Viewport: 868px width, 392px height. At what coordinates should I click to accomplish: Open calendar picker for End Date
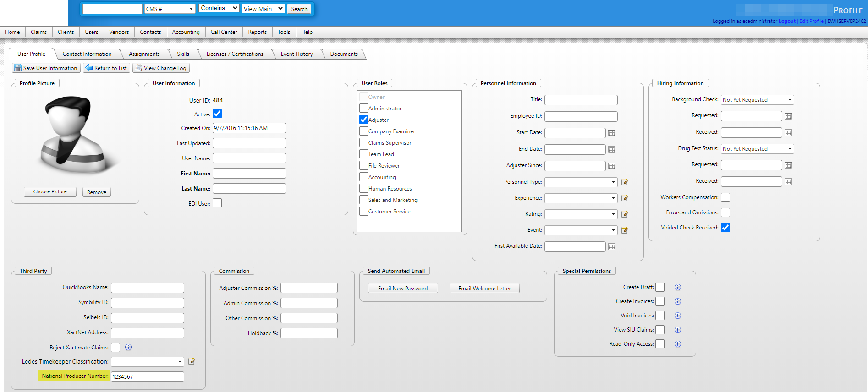[x=611, y=149]
